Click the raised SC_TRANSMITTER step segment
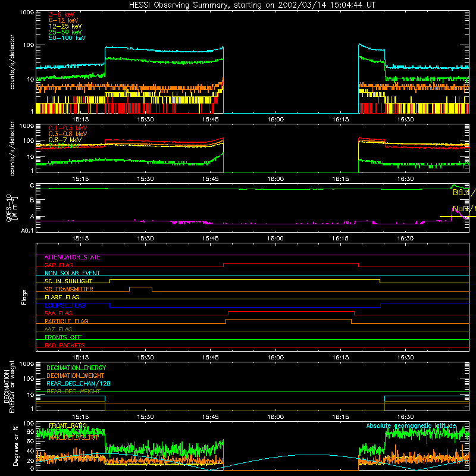Viewport: 476px width, 476px height. [x=141, y=287]
